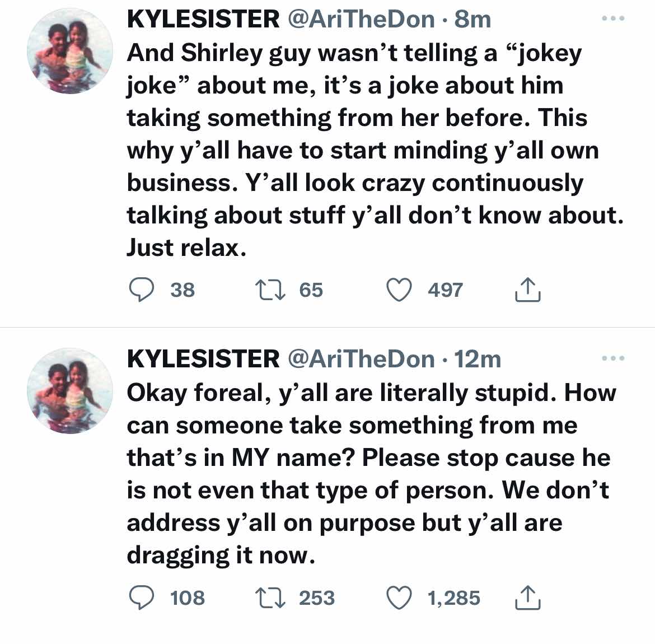Open the 8m timestamp link
This screenshot has width=655, height=644.
[472, 19]
